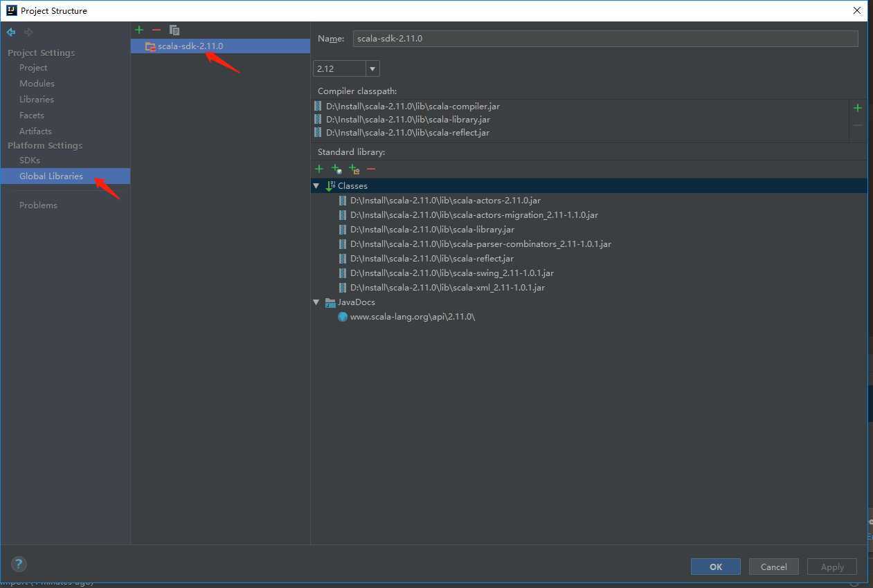Add jar to compiler classpath
This screenshot has width=873, height=588.
coord(858,108)
